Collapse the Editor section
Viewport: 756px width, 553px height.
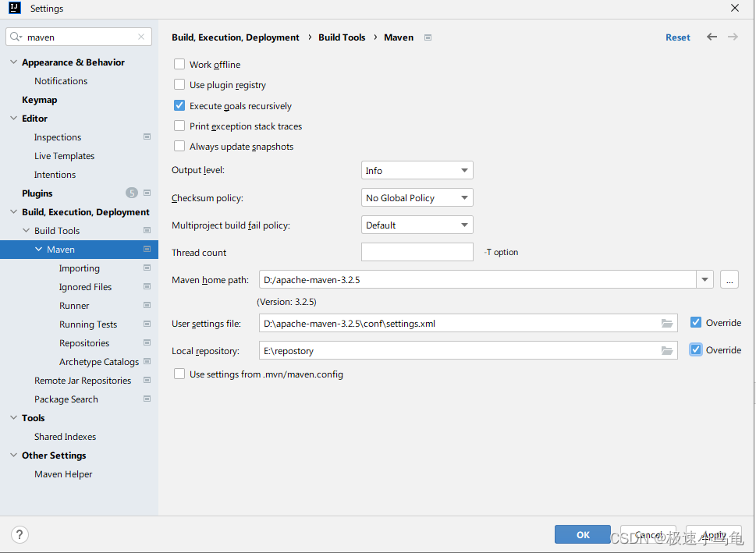(x=13, y=118)
